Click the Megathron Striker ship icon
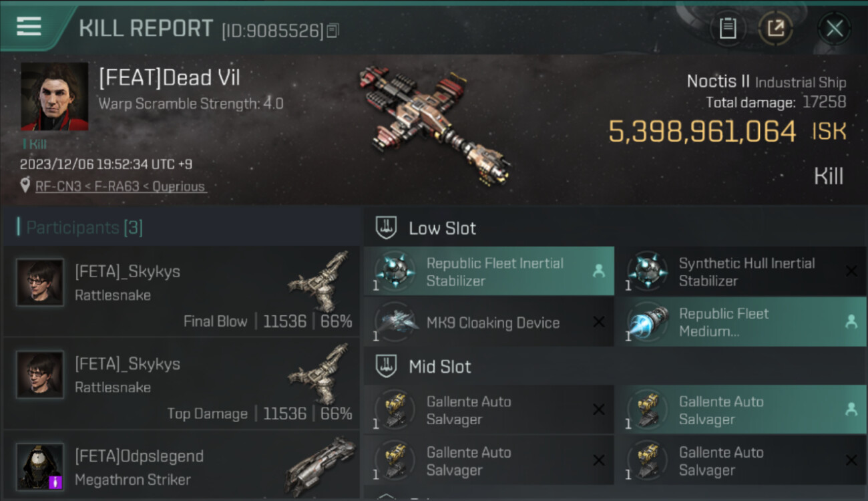The image size is (868, 501). tap(321, 465)
